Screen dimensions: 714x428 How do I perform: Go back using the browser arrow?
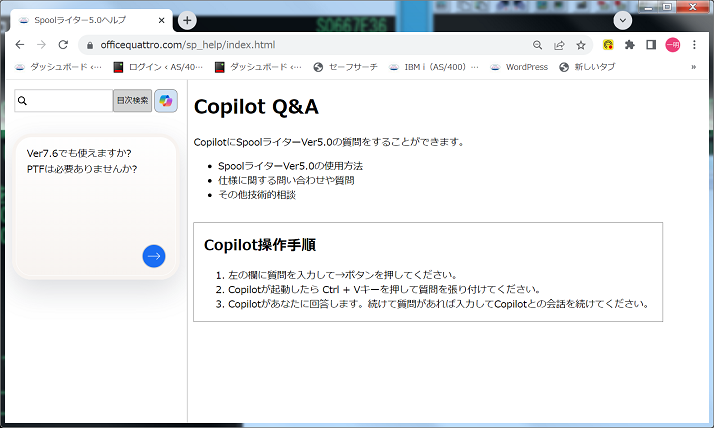click(19, 45)
